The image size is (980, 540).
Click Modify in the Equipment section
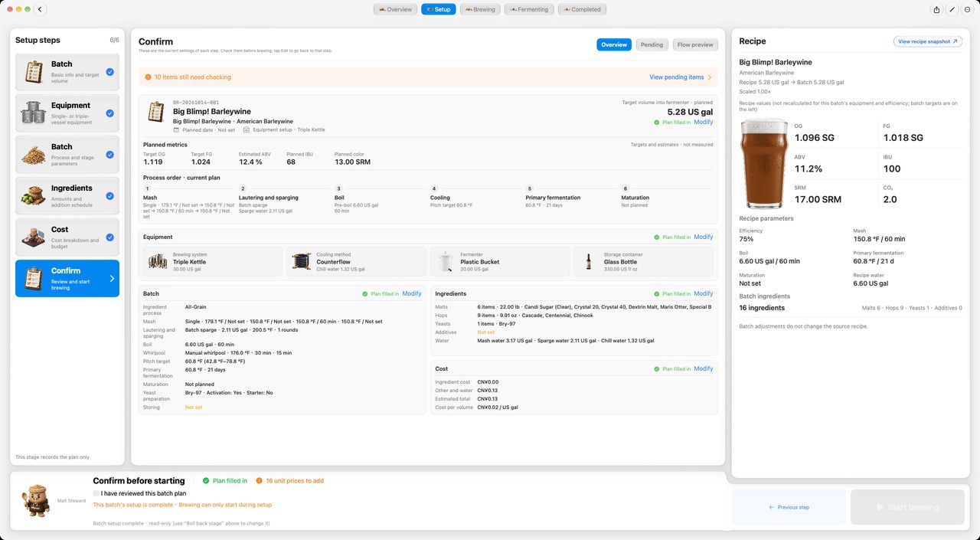[x=704, y=237]
